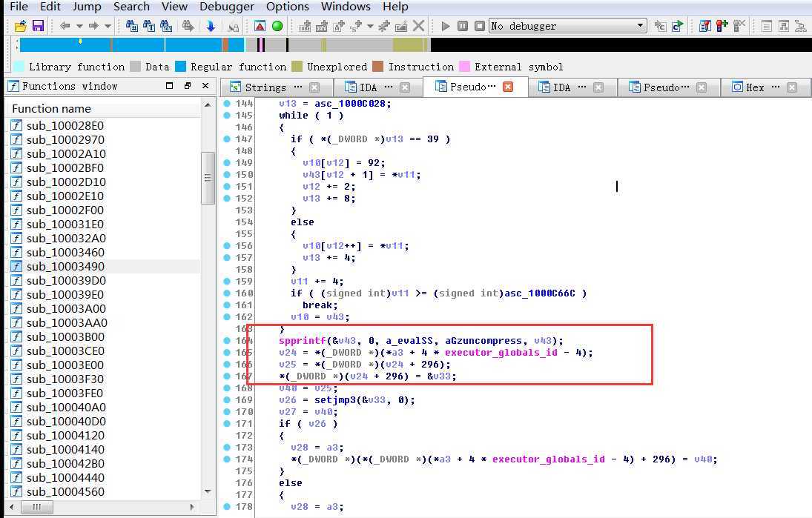Close the Strings tab
Viewport: 812px width, 518px height.
point(314,87)
